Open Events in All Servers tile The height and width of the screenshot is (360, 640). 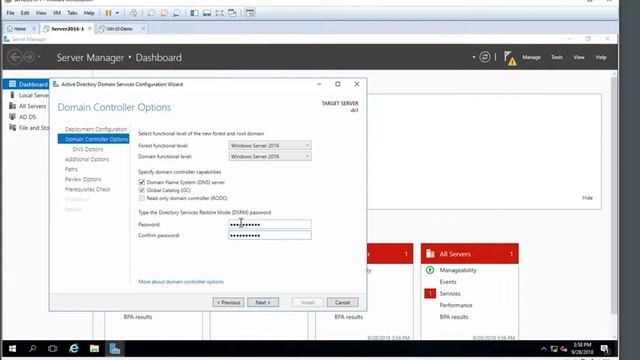448,282
